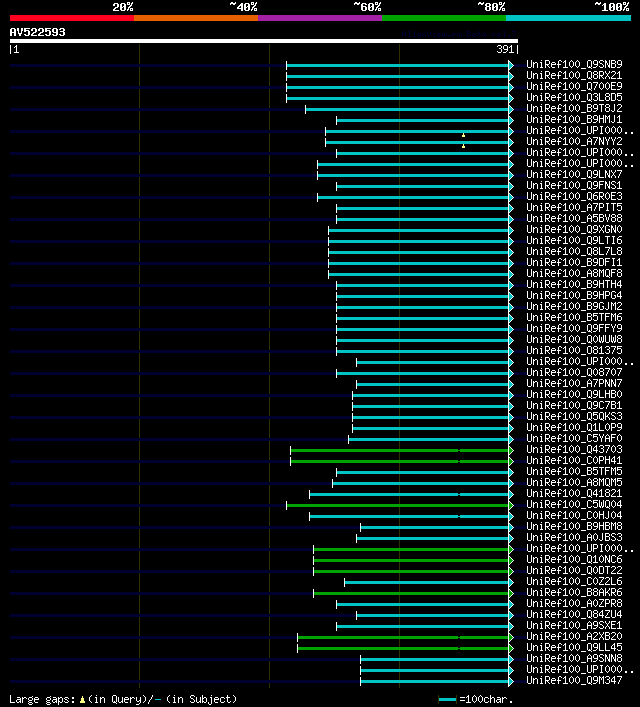The width and height of the screenshot is (640, 707).
Task: Select hit label UniRef100_Q3L8D5
Action: (x=574, y=97)
